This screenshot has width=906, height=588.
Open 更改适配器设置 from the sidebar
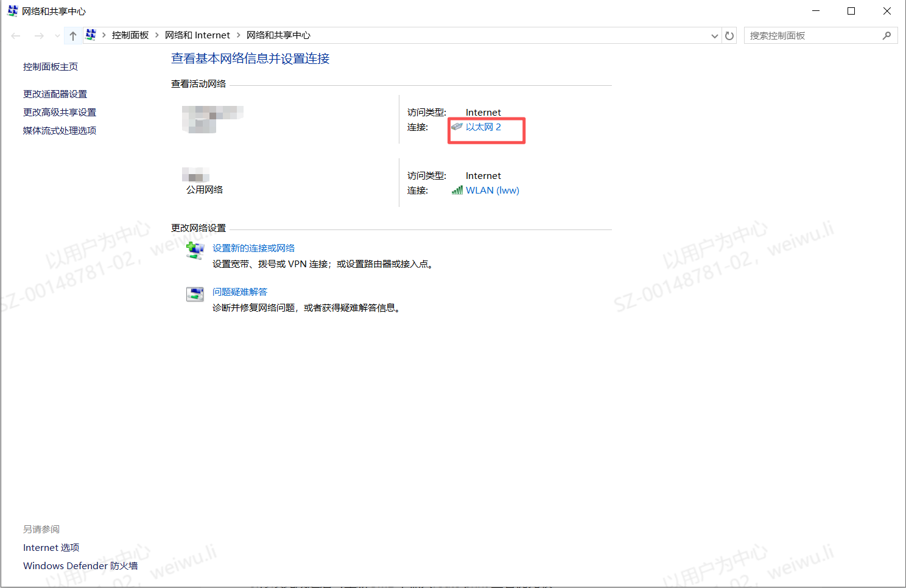(x=55, y=93)
